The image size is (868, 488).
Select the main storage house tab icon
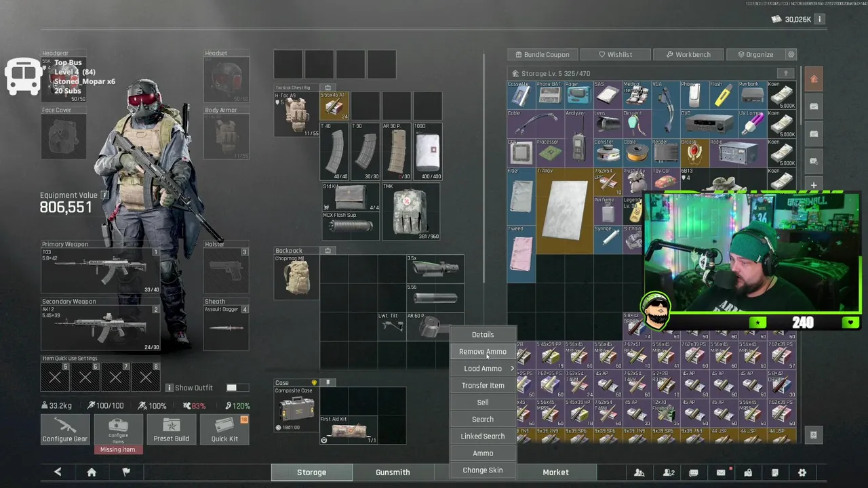tap(814, 79)
